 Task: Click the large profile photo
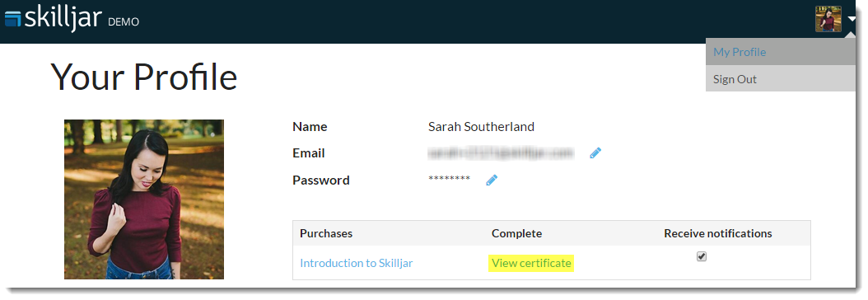click(144, 199)
